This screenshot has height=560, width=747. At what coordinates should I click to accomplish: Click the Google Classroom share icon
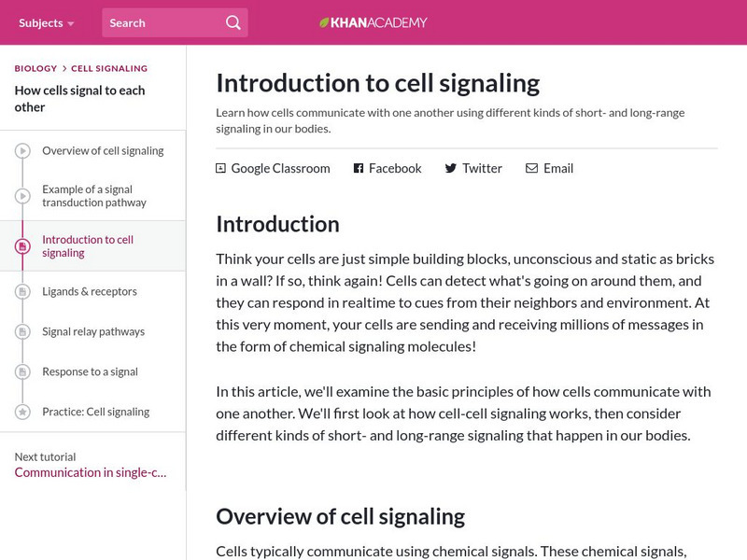point(220,169)
